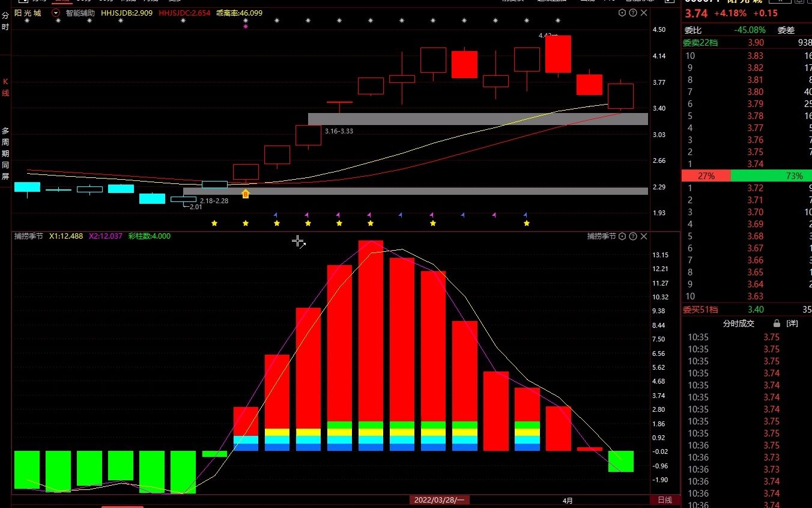Image resolution: width=812 pixels, height=508 pixels.
Task: Click the 乖离率:46.099 indicator value
Action: click(239, 13)
